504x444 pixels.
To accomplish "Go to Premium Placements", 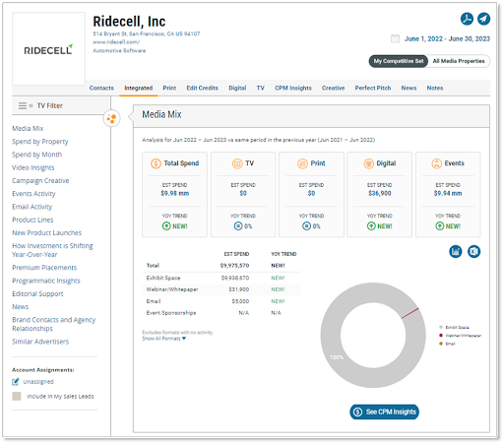I will coord(44,268).
